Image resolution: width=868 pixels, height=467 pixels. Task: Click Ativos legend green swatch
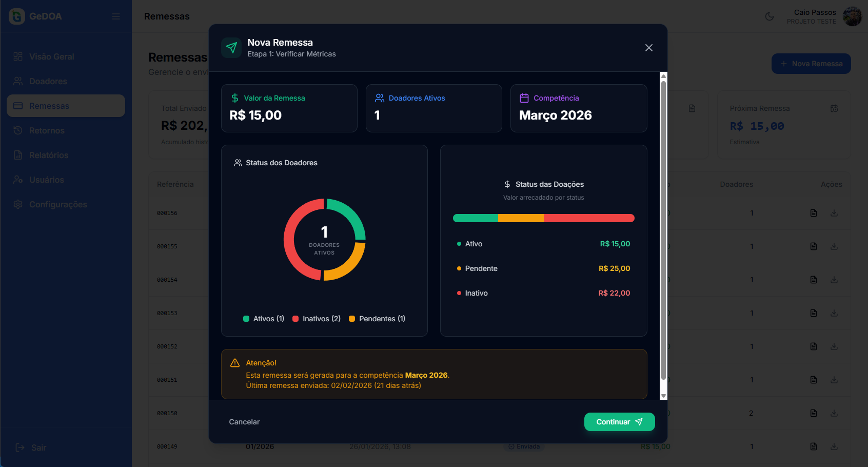(x=246, y=319)
